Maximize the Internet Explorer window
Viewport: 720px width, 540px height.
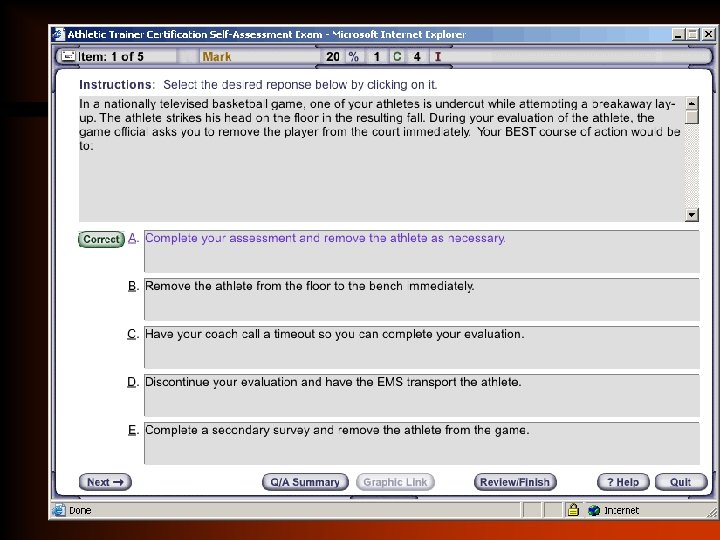point(693,34)
